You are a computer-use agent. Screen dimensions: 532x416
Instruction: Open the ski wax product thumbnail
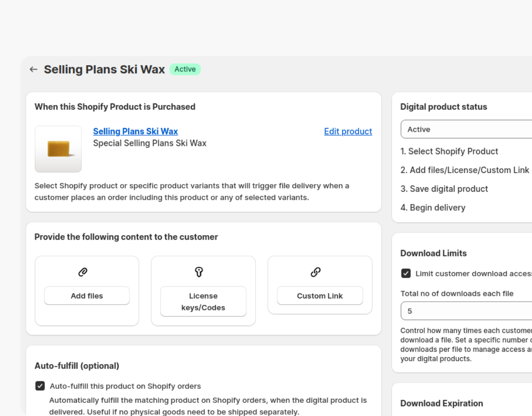pos(58,149)
